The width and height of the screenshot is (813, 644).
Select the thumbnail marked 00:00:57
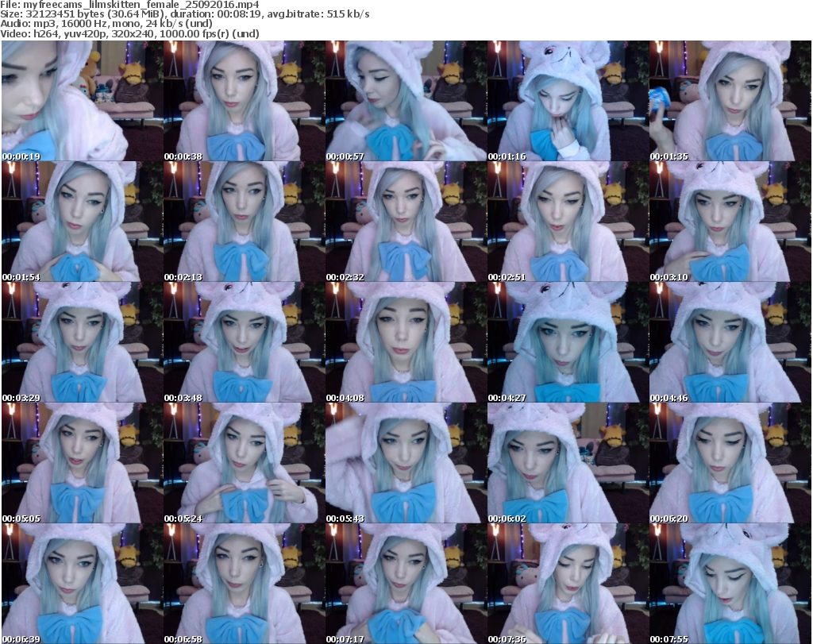coord(406,101)
